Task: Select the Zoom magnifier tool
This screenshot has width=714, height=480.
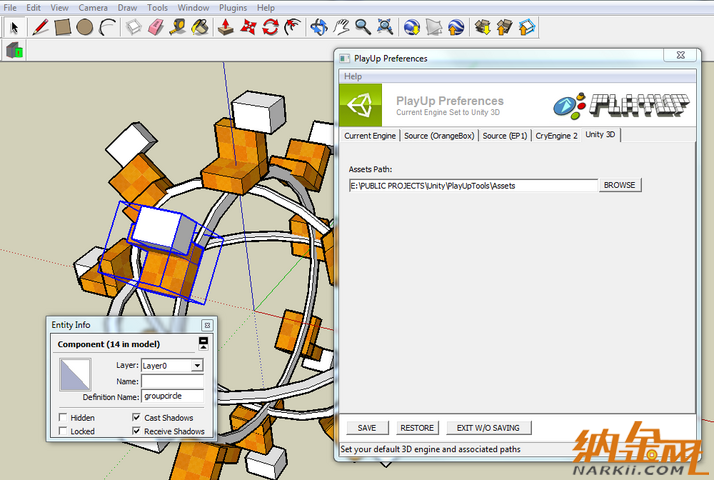Action: tap(363, 27)
